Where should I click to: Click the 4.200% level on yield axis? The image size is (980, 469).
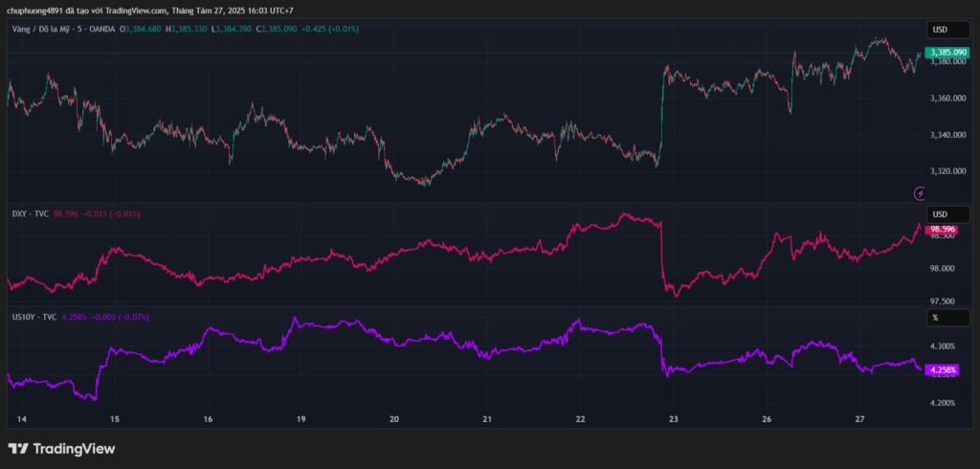coord(944,403)
